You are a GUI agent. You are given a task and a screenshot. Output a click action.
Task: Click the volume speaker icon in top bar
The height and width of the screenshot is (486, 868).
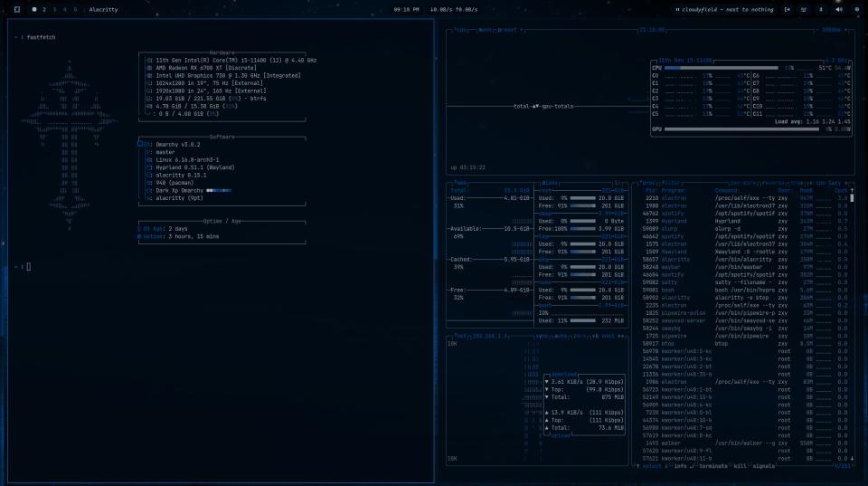839,9
